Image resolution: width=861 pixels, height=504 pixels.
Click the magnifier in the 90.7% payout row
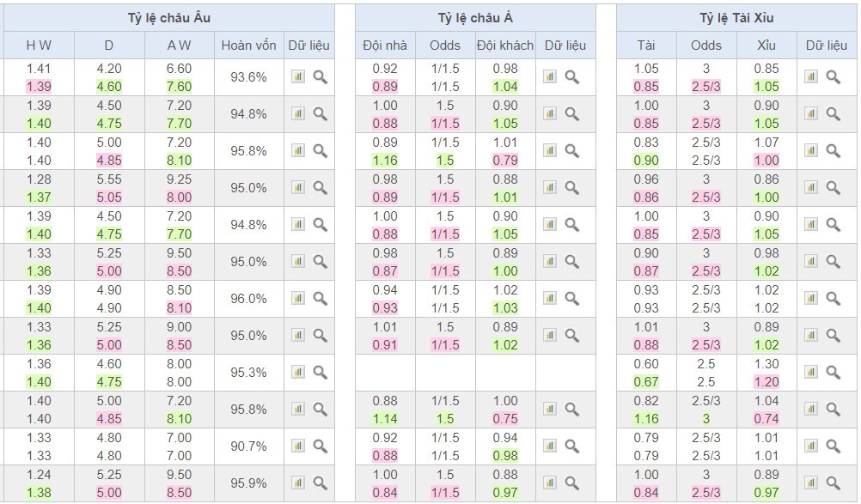[x=320, y=446]
